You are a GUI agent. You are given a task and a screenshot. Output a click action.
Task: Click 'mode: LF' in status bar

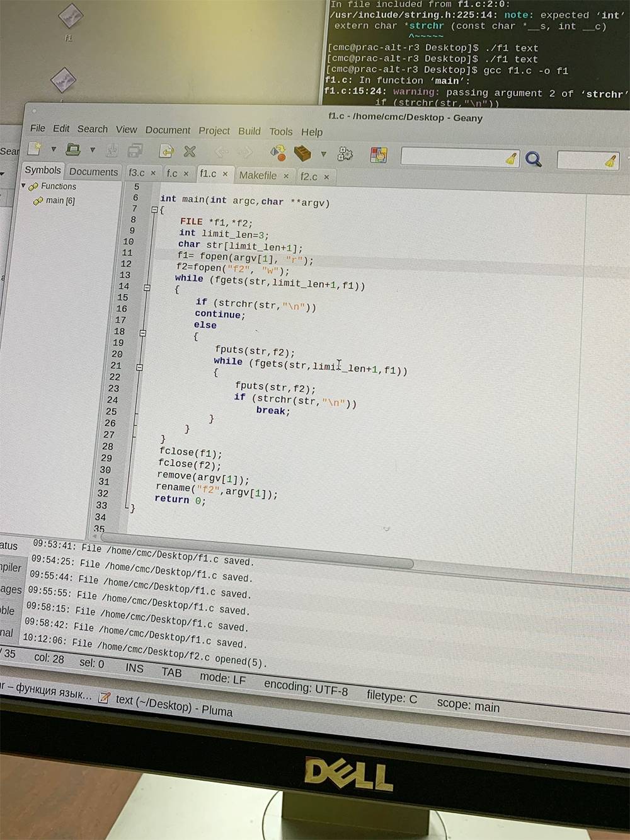[222, 678]
